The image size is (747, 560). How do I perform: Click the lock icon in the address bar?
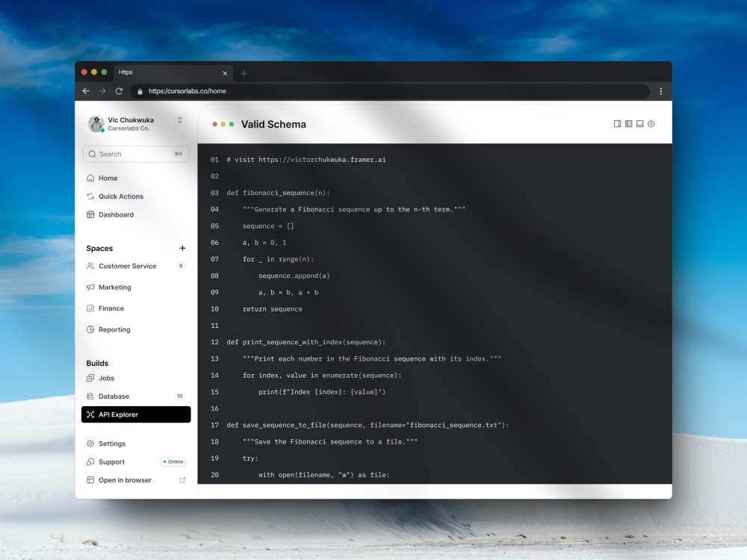click(140, 91)
